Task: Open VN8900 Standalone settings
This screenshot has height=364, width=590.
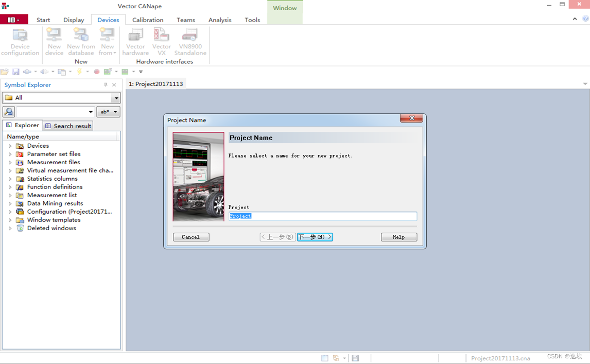Action: (190, 42)
